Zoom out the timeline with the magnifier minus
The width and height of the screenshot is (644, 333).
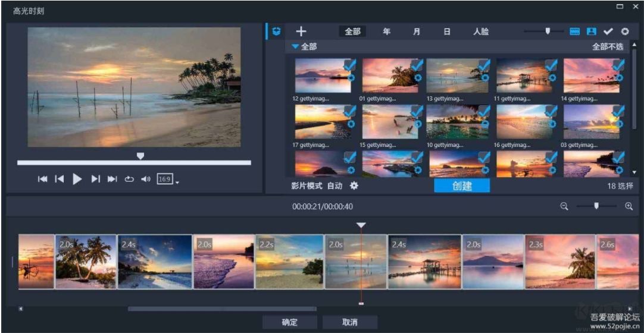click(x=564, y=206)
